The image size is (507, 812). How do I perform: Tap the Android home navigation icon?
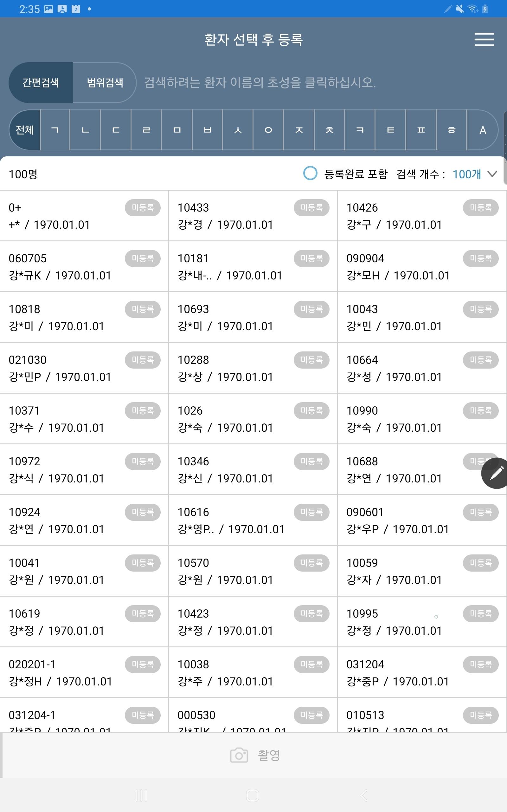[x=253, y=795]
